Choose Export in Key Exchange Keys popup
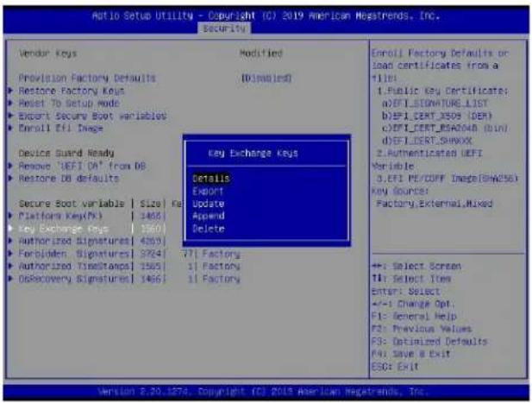Screen dimensions: 532x403 click(x=208, y=192)
